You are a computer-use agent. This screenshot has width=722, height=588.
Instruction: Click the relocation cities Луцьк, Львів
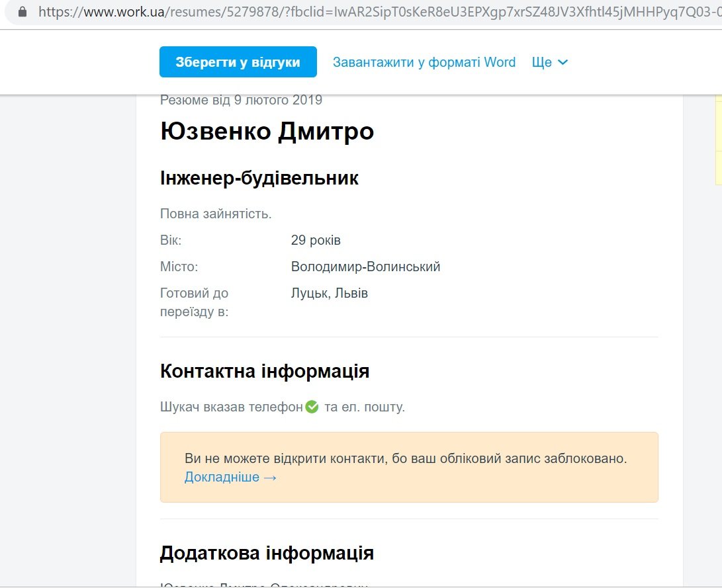(329, 293)
